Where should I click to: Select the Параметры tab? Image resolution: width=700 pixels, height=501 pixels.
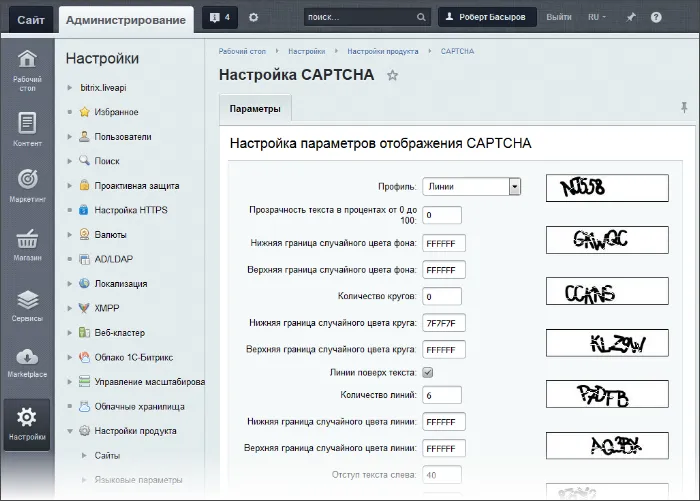[x=255, y=108]
